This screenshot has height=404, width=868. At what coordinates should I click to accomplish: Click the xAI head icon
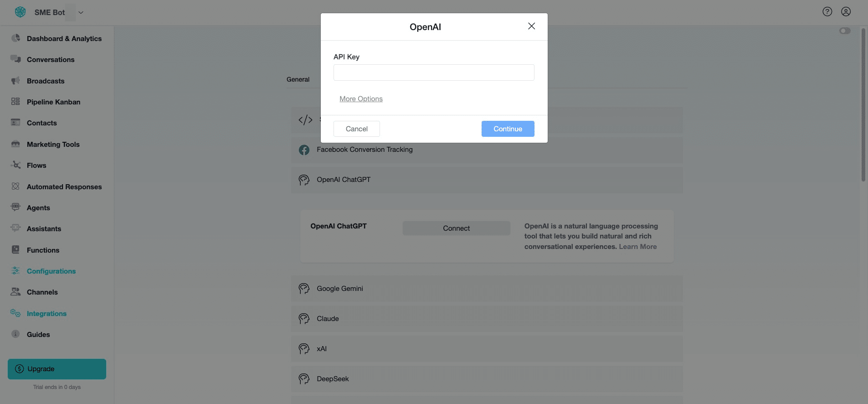pos(304,349)
